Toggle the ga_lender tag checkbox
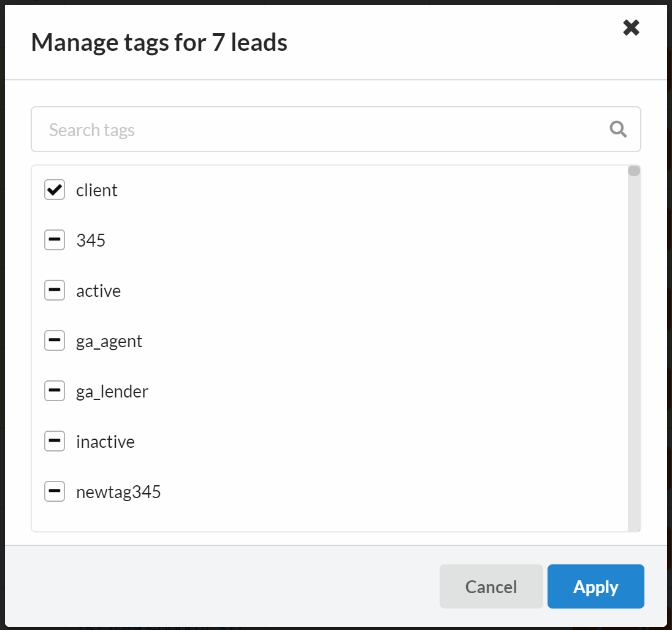Viewport: 672px width, 630px height. point(54,391)
